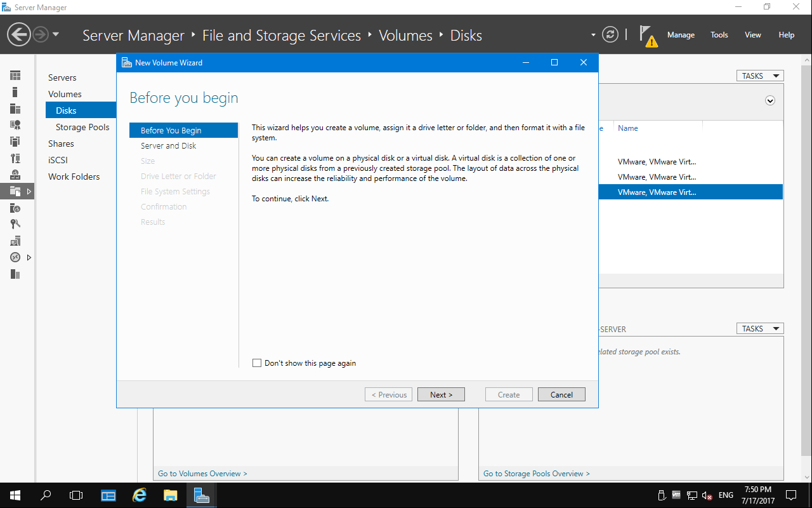Expand the arrow beside the circular arrows role icon

point(29,257)
